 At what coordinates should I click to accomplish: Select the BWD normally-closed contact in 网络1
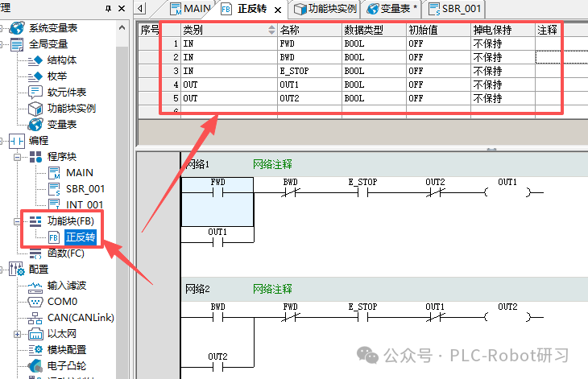tap(291, 192)
